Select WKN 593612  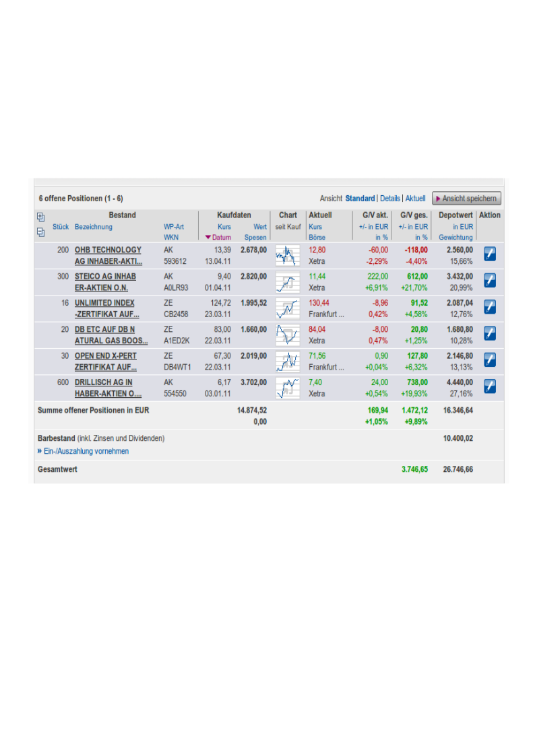tap(175, 261)
